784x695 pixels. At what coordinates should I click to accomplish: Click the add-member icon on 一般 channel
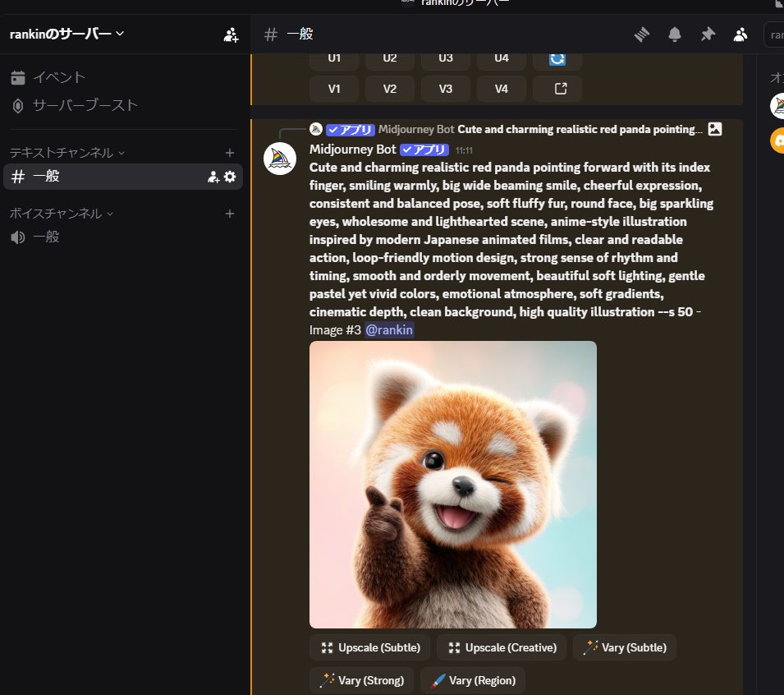click(213, 177)
